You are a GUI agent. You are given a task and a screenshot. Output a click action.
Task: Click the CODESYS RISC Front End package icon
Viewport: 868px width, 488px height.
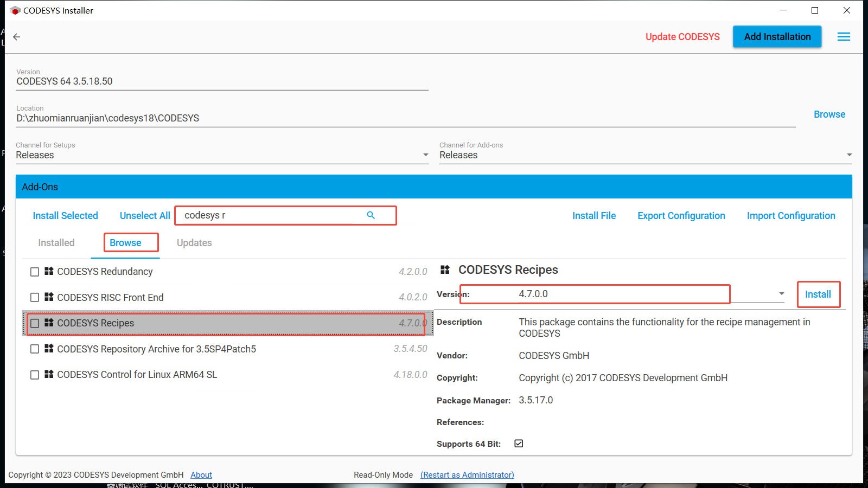(x=49, y=297)
